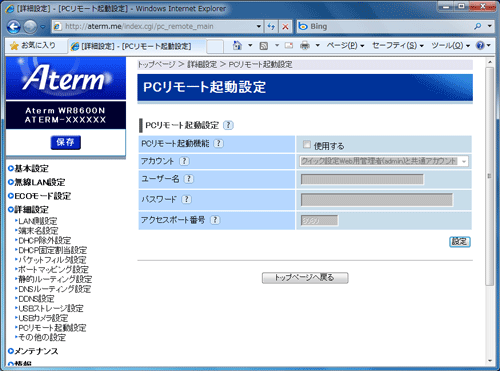Screen dimensions: 500x371
Task: Open the DHCP固定割当設定 link
Action: click(52, 250)
